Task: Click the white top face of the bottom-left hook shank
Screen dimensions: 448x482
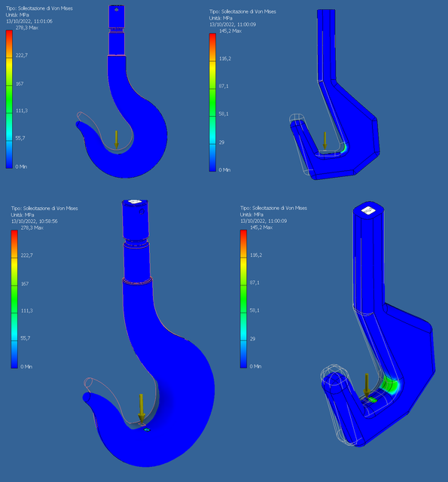Action: [x=135, y=201]
